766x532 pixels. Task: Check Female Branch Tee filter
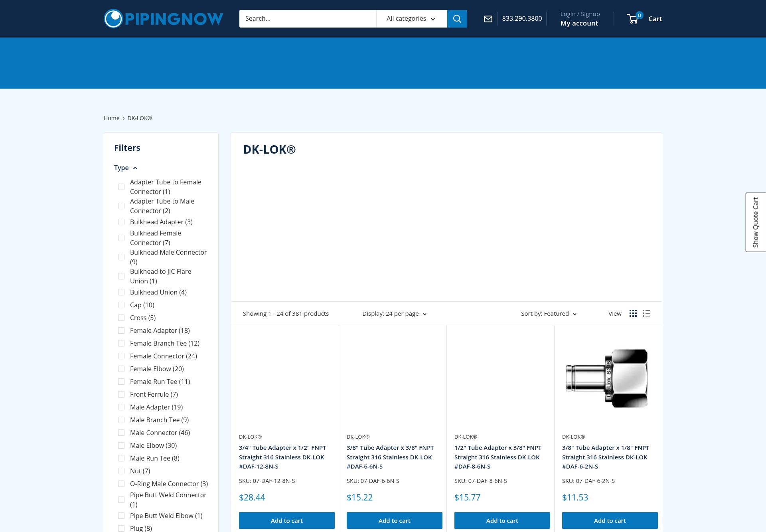point(121,343)
